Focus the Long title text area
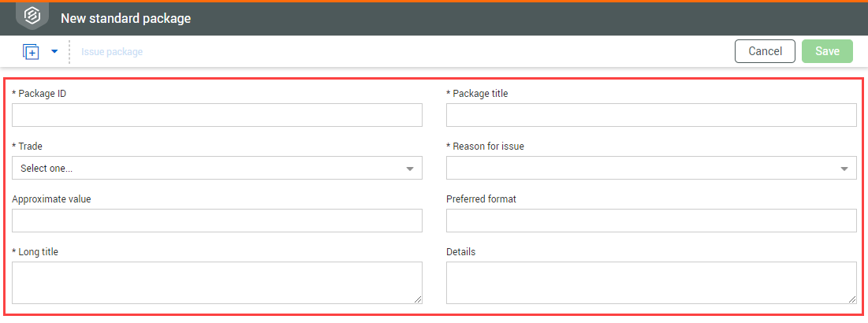868x323 pixels. pos(217,282)
